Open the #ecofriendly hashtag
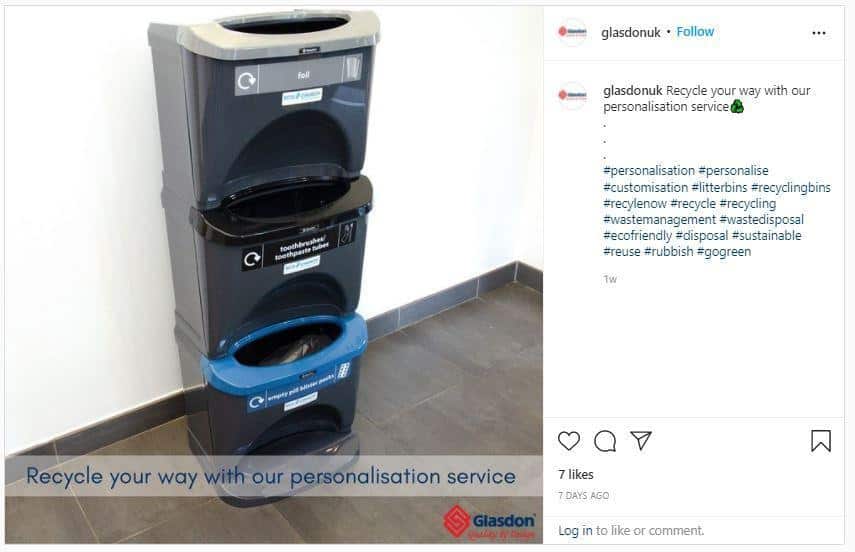Screen dimensions: 855x552 637,236
